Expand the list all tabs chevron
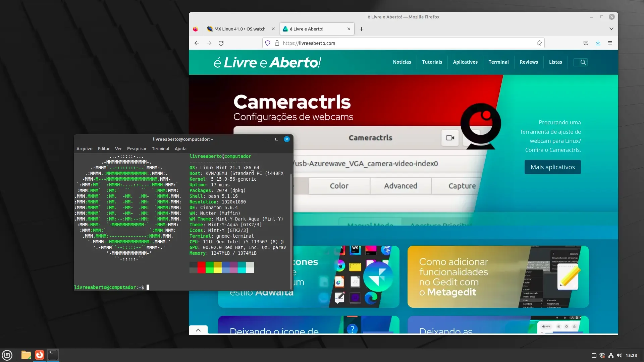The height and width of the screenshot is (362, 644). pos(611,29)
